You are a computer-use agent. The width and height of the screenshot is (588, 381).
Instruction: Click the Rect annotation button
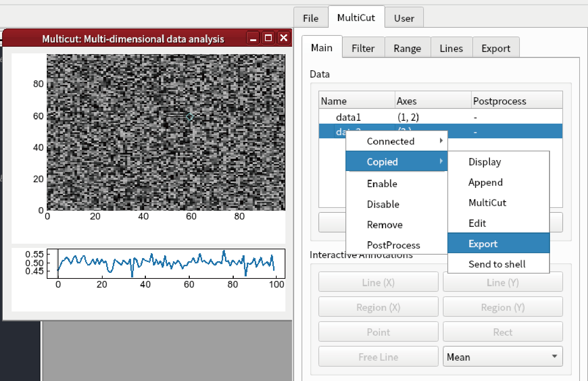pyautogui.click(x=503, y=332)
